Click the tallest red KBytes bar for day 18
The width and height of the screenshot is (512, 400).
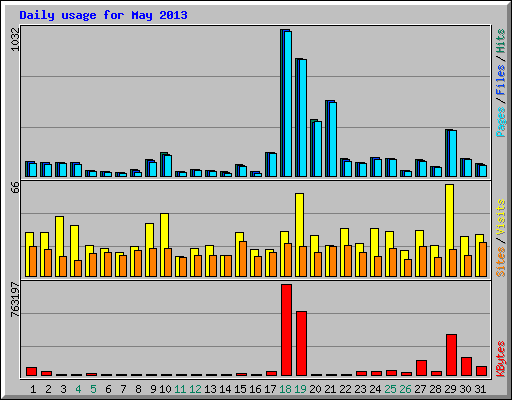[286, 330]
